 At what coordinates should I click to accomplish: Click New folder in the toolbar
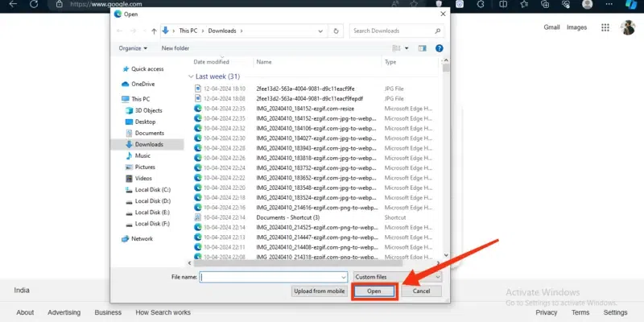coord(175,48)
